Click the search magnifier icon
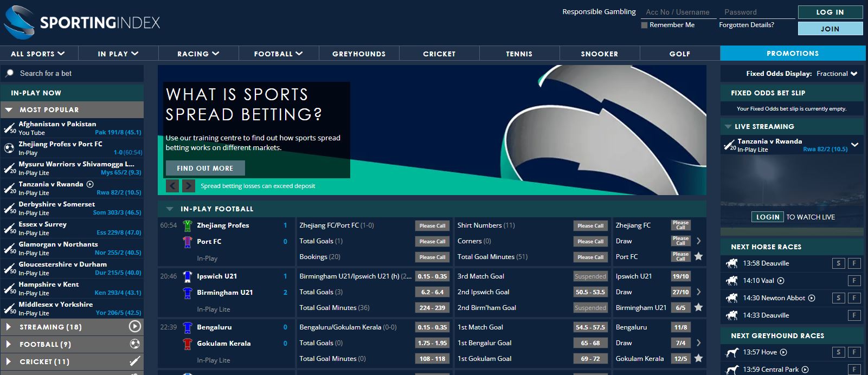The width and height of the screenshot is (868, 375). click(10, 73)
